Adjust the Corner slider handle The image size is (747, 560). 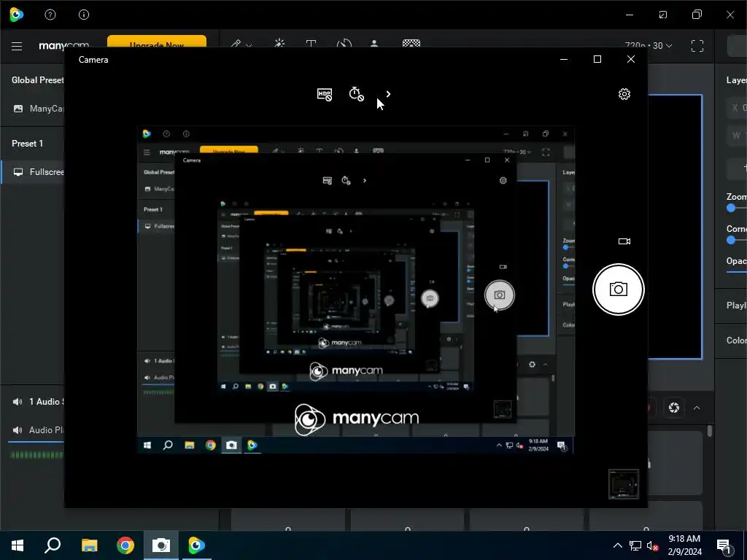pyautogui.click(x=731, y=240)
